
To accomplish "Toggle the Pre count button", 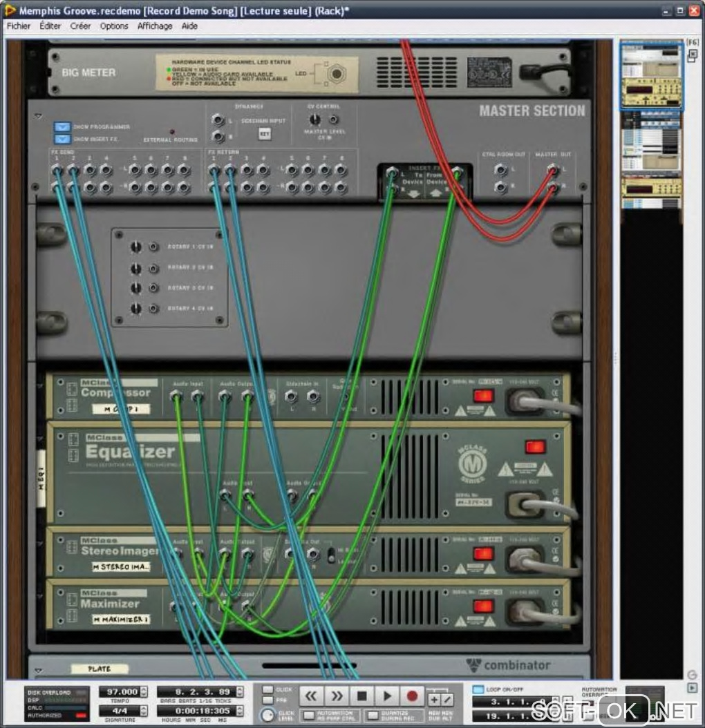I will (267, 700).
